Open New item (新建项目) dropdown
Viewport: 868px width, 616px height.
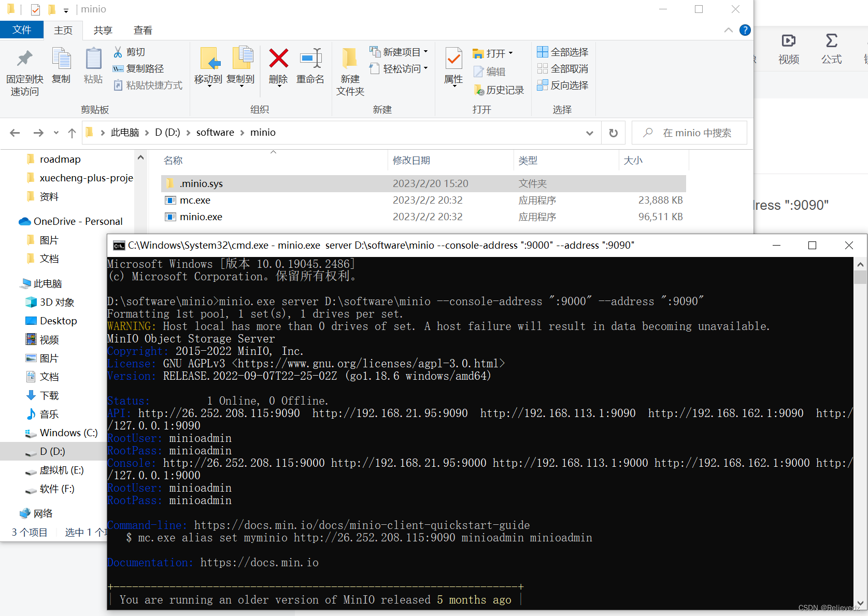pos(399,52)
